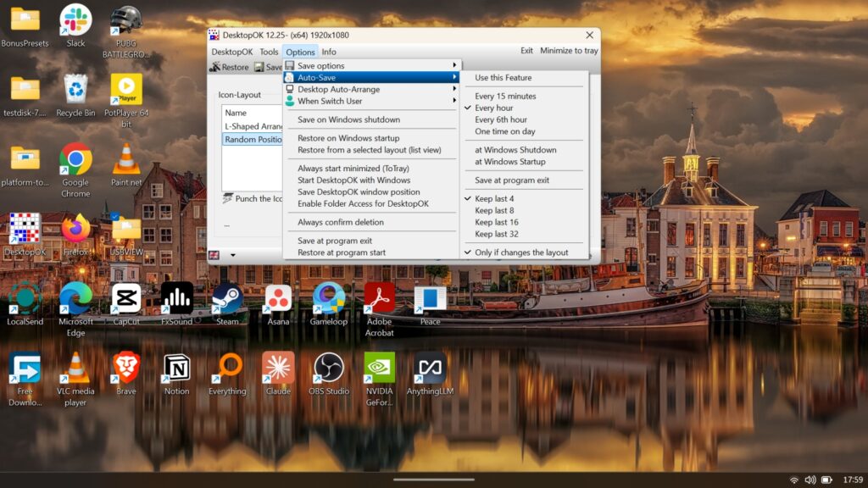Select the Desktop Auto-Arrange monitor icon

289,89
